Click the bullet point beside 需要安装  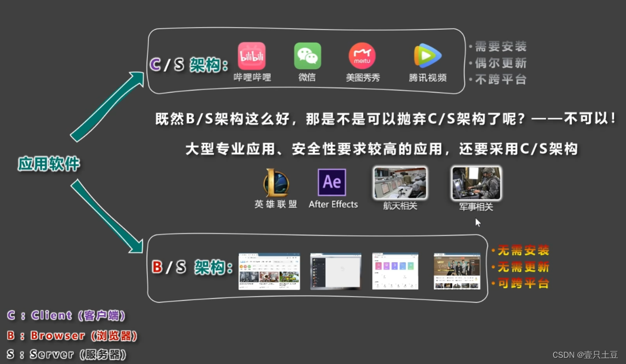[x=471, y=46]
